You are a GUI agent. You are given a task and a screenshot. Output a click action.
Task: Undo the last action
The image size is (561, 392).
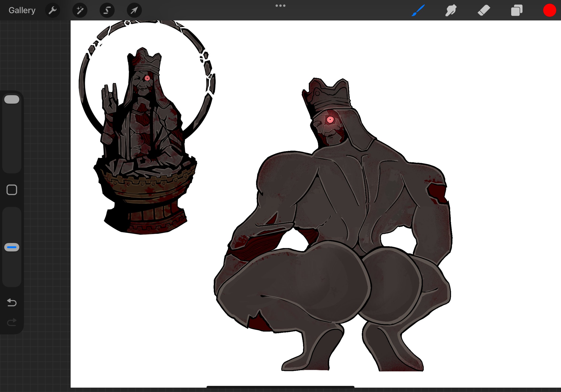12,302
